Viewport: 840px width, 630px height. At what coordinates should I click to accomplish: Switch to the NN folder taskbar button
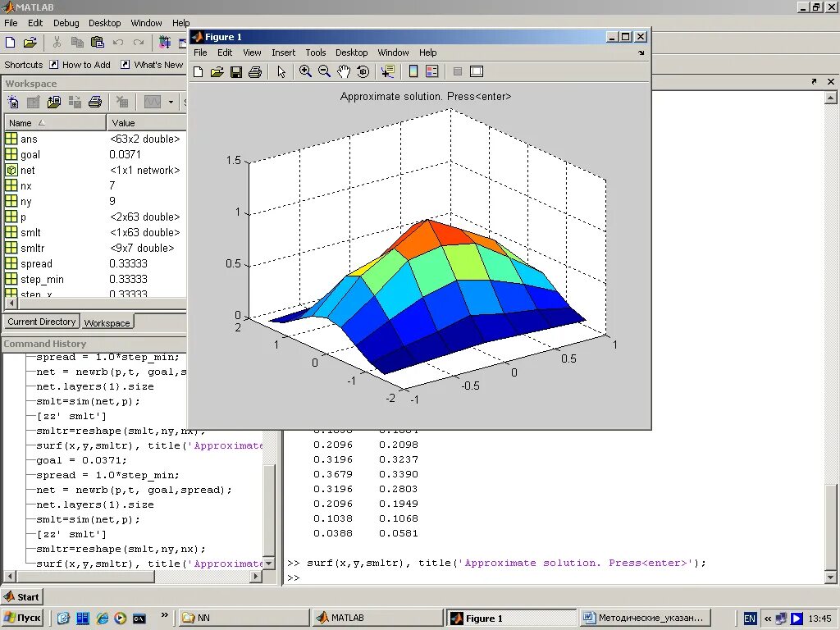243,618
